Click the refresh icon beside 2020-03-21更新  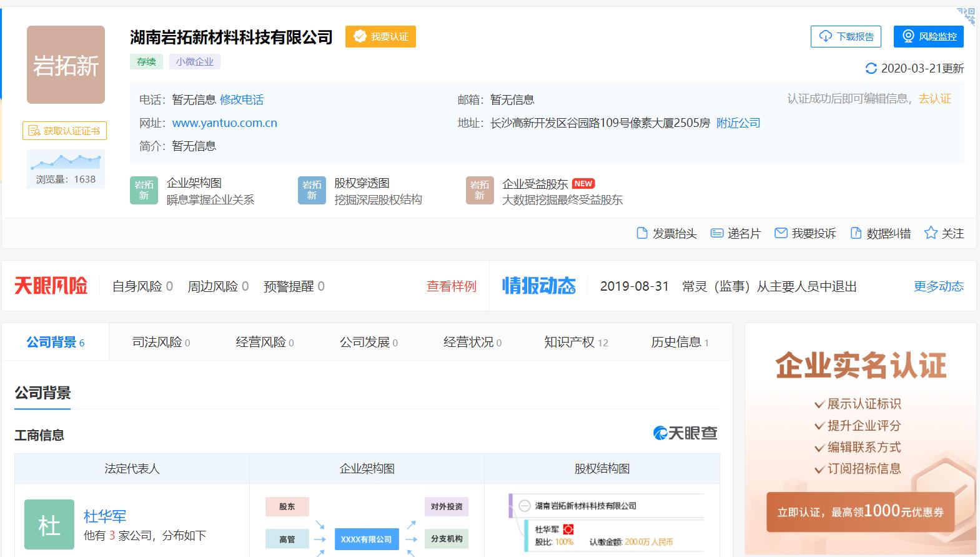(x=871, y=68)
